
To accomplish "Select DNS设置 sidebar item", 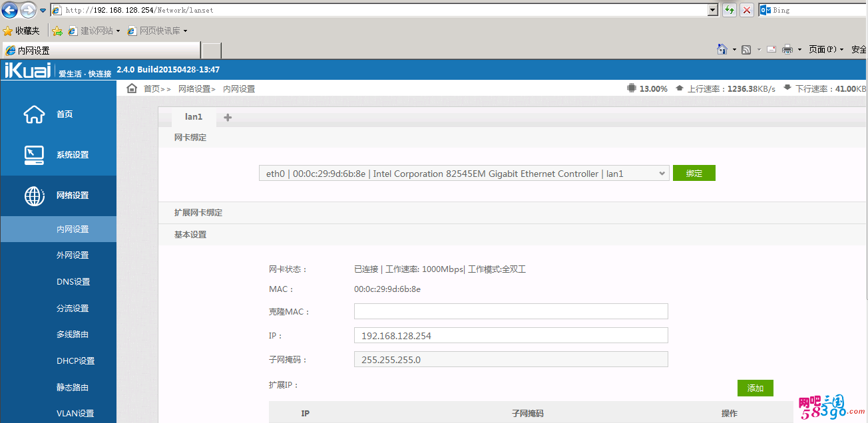I will pos(58,282).
